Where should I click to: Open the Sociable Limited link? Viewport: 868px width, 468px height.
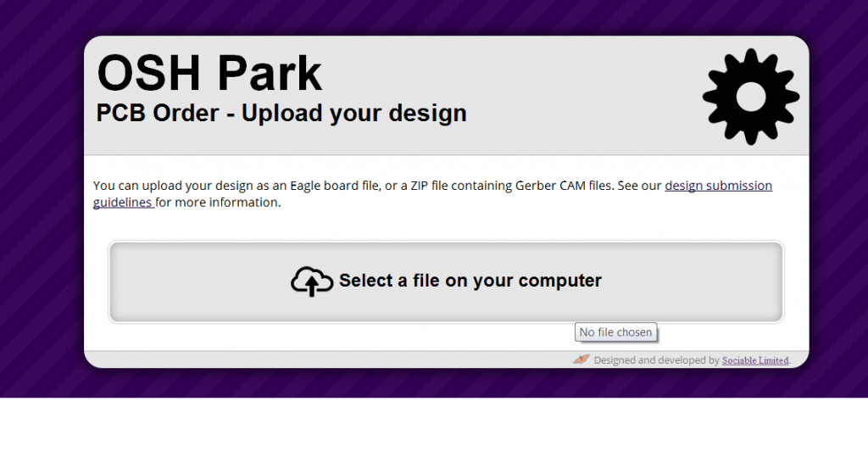755,360
